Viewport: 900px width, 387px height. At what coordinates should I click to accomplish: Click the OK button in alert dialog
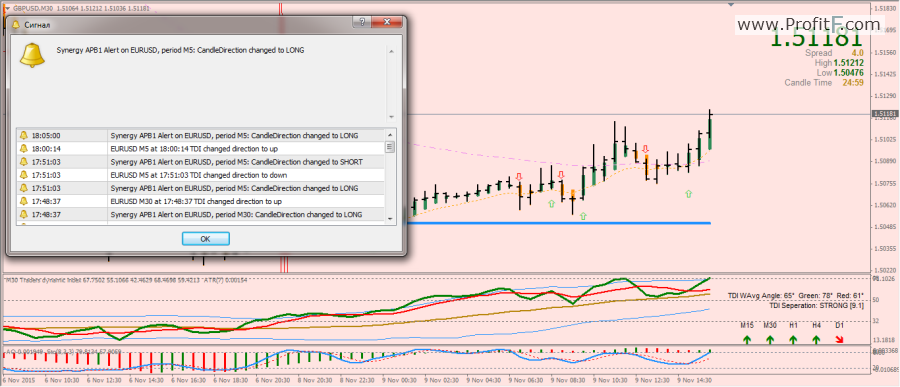click(x=205, y=238)
